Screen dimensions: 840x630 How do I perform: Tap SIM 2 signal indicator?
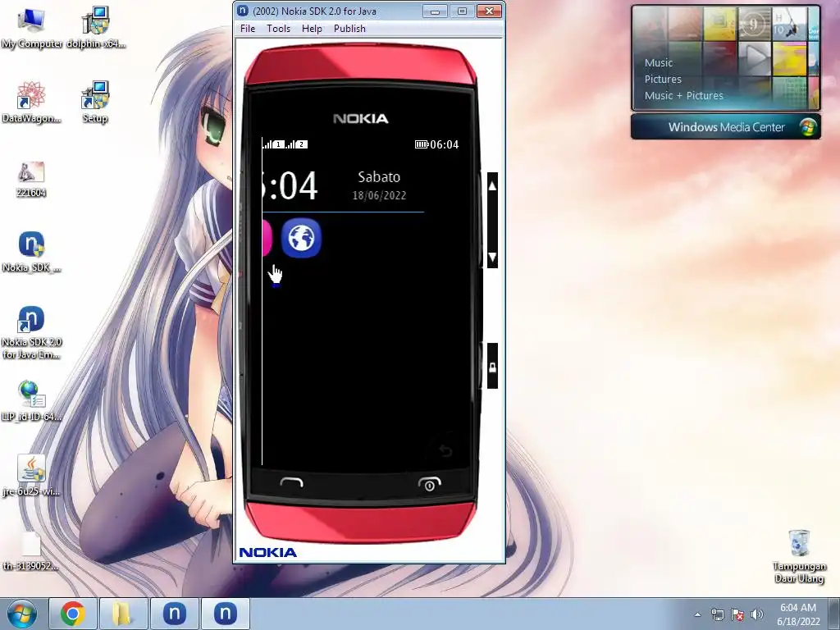point(296,144)
